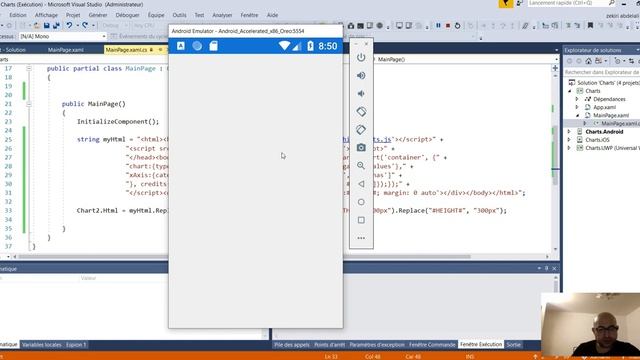Open Variables locales tab
Image resolution: width=640 pixels, height=360 pixels.
[42, 345]
